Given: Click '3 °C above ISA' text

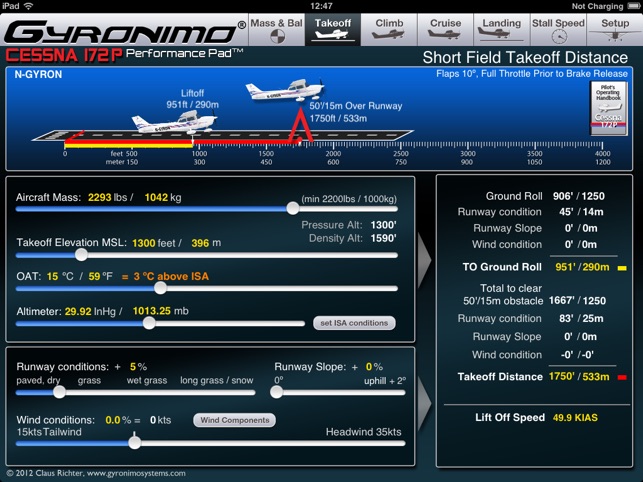Looking at the screenshot, I should tap(171, 276).
